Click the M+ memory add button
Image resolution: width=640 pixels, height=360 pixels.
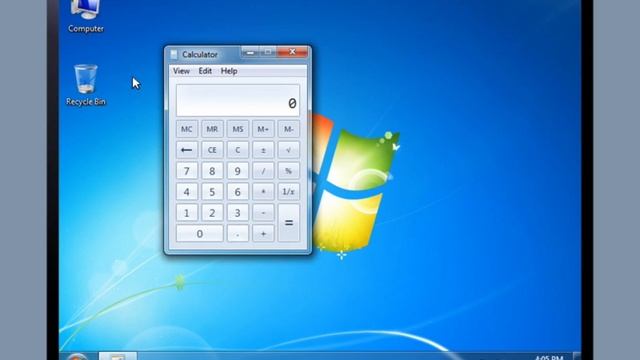point(263,129)
